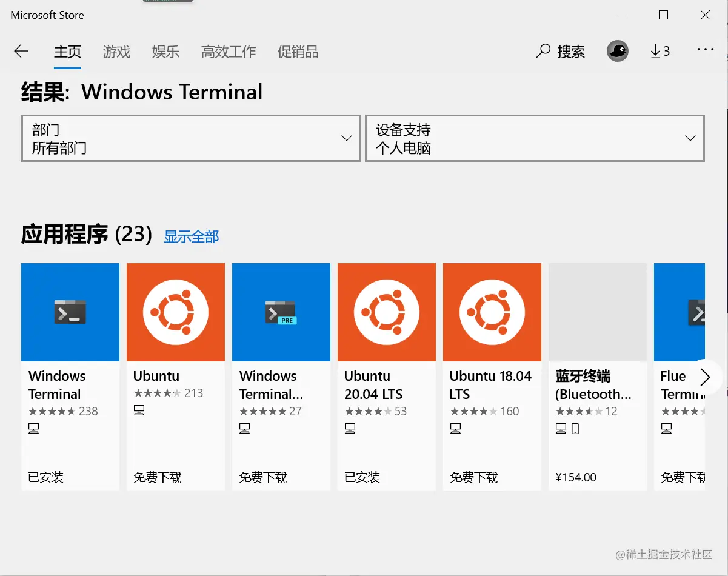Image resolution: width=728 pixels, height=576 pixels.
Task: Expand the 部门 department filter dropdown
Action: click(x=191, y=138)
